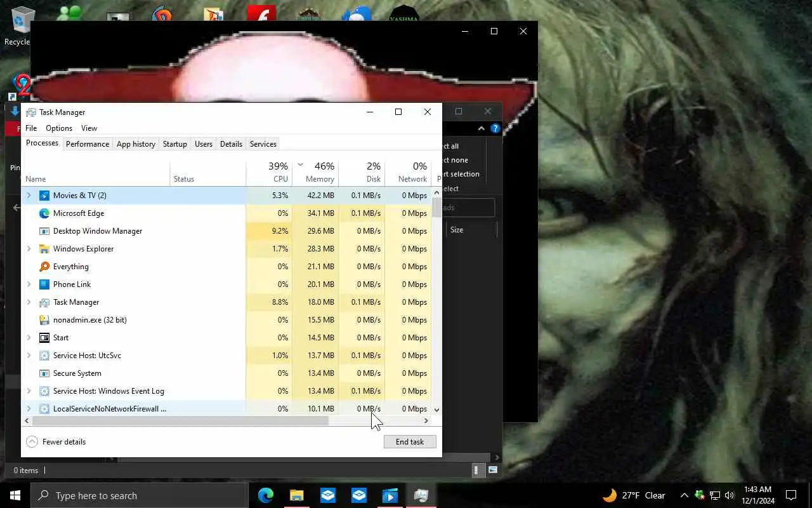Sort by the Disk column header
The width and height of the screenshot is (812, 508).
[x=362, y=173]
